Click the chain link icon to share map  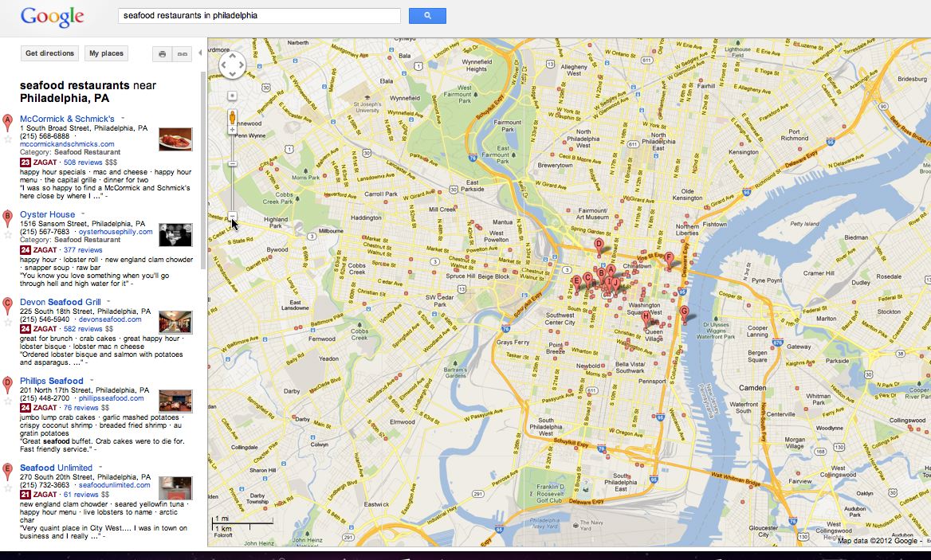(183, 54)
